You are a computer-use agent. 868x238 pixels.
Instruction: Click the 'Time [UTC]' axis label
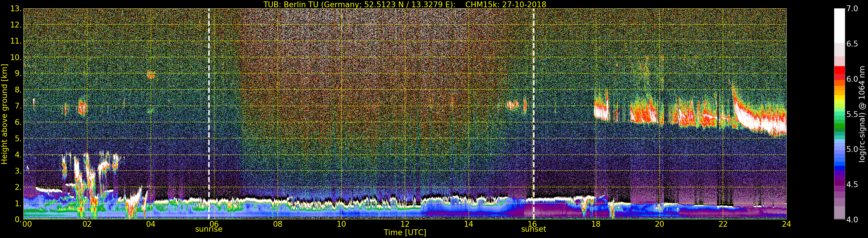pos(405,233)
